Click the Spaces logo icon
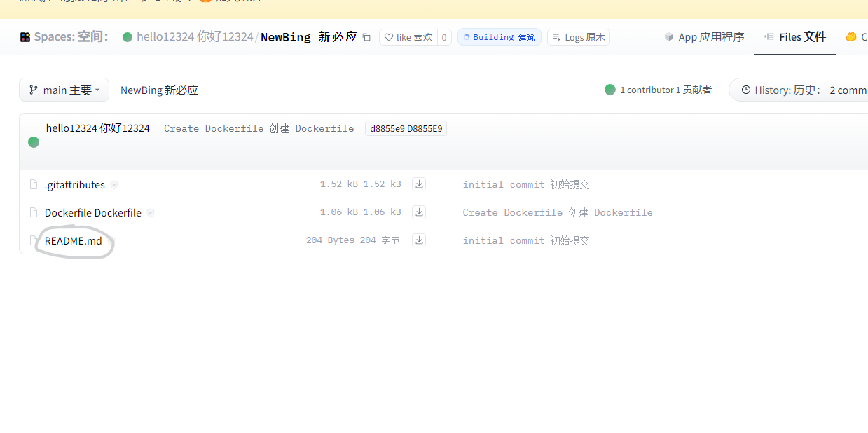 [25, 37]
